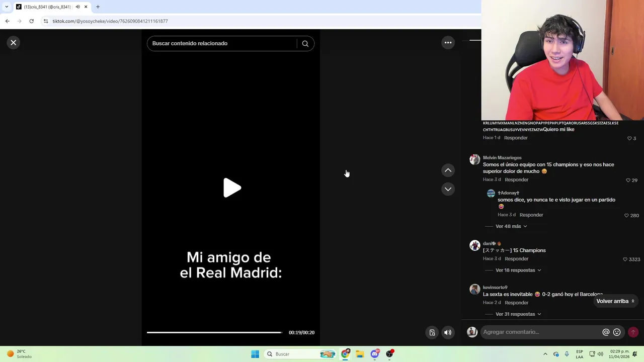Viewport: 644px width, 362px height.
Task: Reply to dani's 15 Champions comment
Action: click(x=517, y=258)
